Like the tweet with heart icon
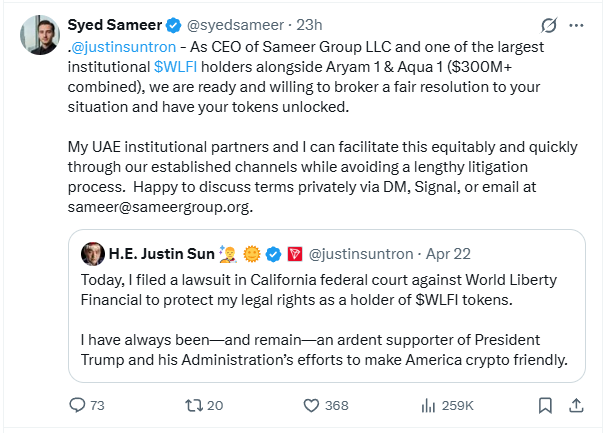The height and width of the screenshot is (433, 613). (312, 405)
